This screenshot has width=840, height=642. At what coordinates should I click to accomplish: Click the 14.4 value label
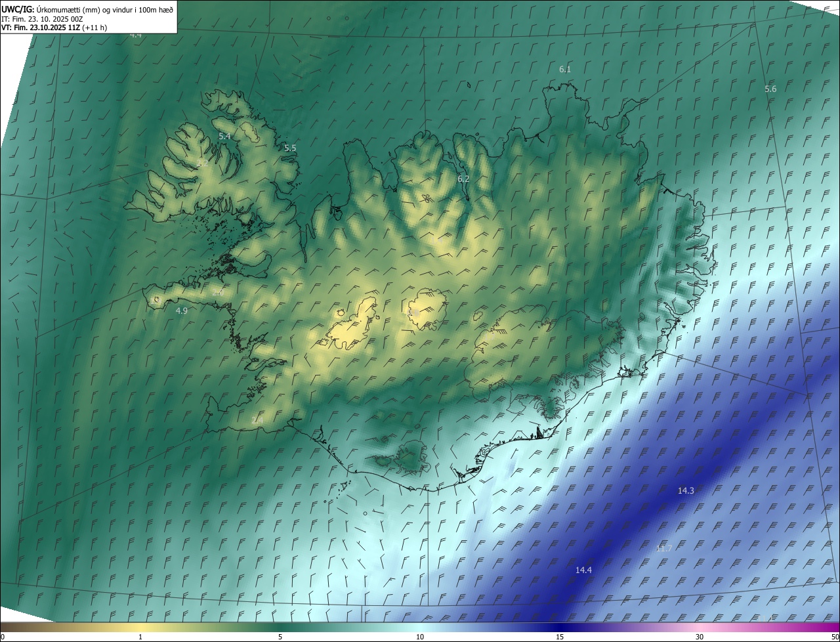pyautogui.click(x=583, y=570)
